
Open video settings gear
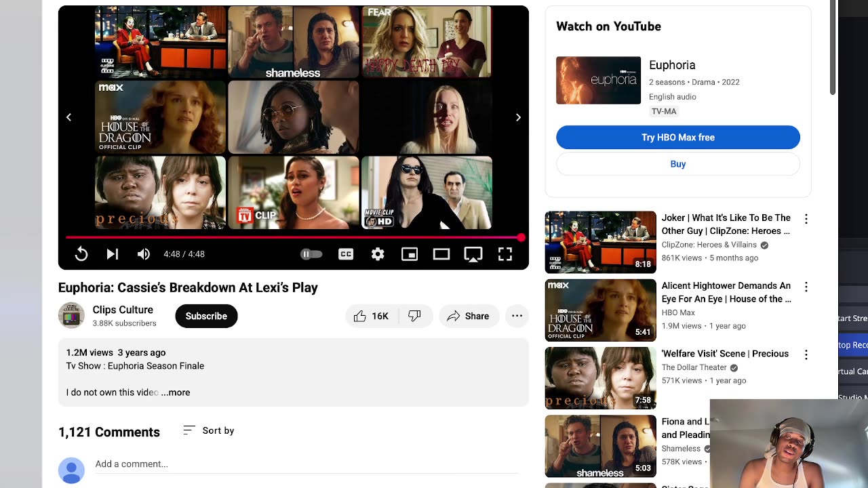pyautogui.click(x=378, y=254)
